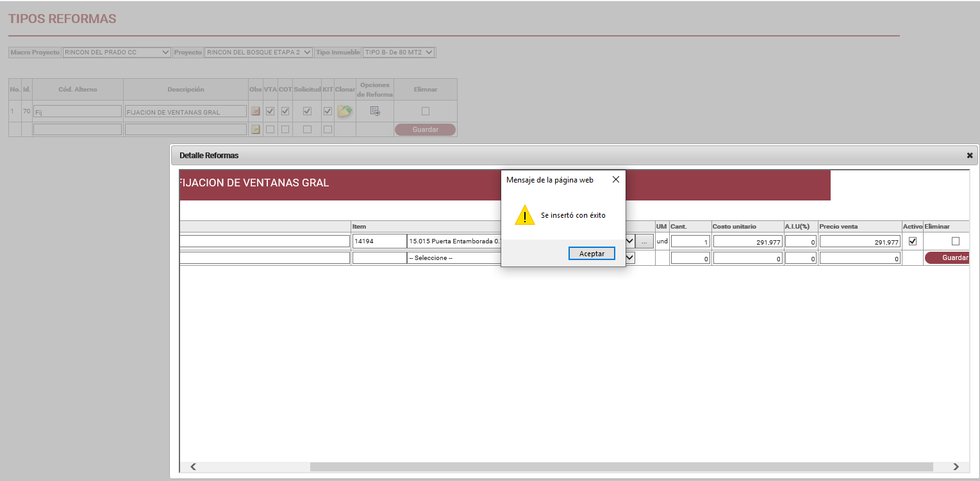Viewport: 980px width, 481px height.
Task: Check Eliminar box for reform row 70
Action: pos(426,111)
